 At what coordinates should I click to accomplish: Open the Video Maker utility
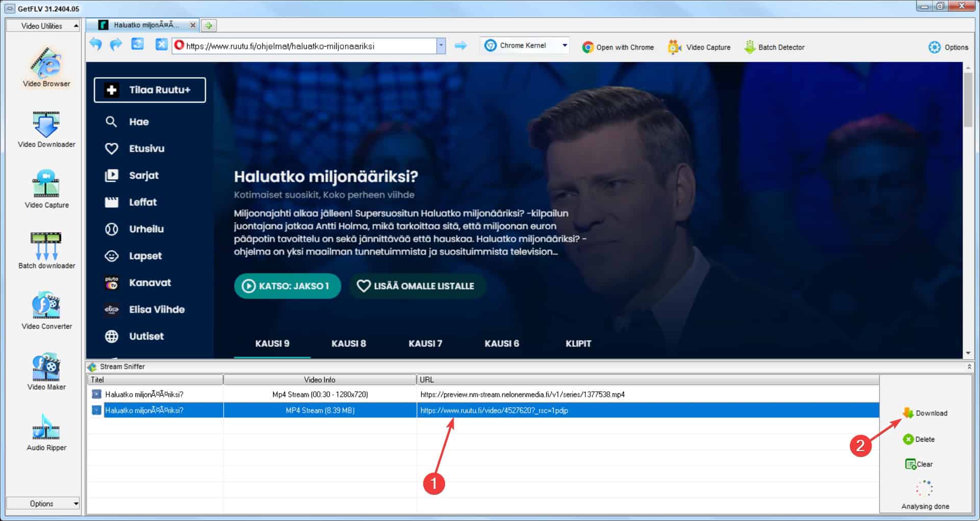pos(46,371)
